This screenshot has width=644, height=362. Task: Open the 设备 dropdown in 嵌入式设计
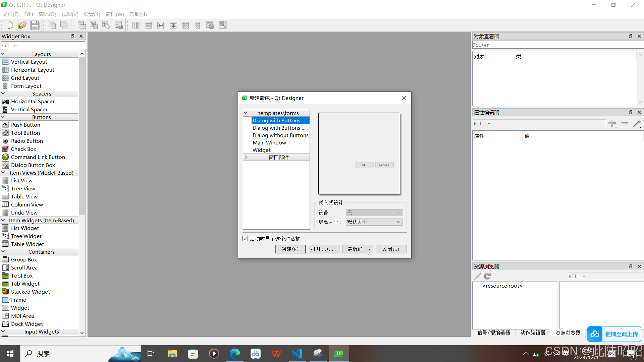point(374,213)
